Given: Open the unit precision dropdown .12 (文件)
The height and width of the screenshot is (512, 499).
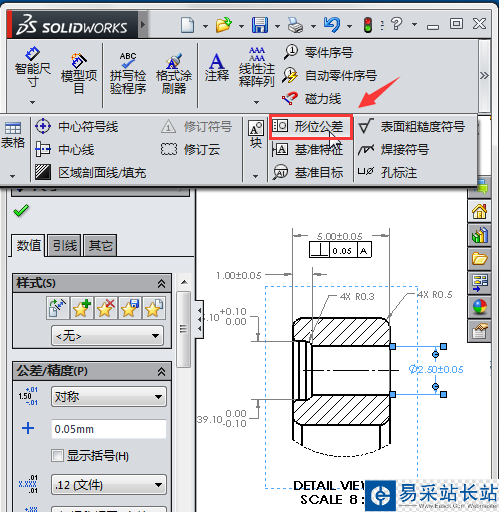Looking at the screenshot, I should 109,485.
